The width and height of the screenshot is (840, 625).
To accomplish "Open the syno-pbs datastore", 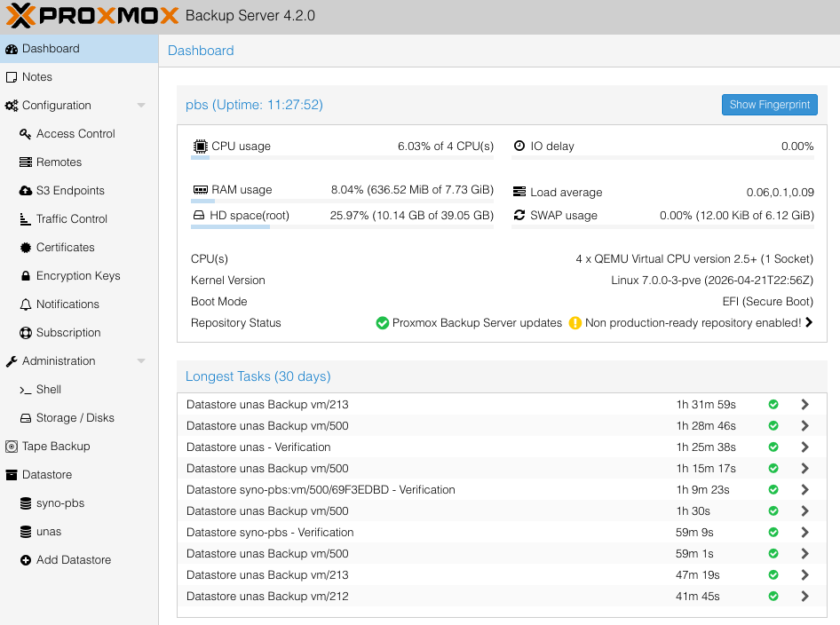I will [x=79, y=502].
